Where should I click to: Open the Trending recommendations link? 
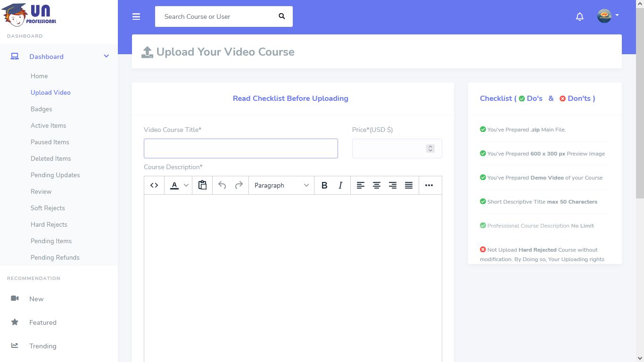pyautogui.click(x=42, y=346)
